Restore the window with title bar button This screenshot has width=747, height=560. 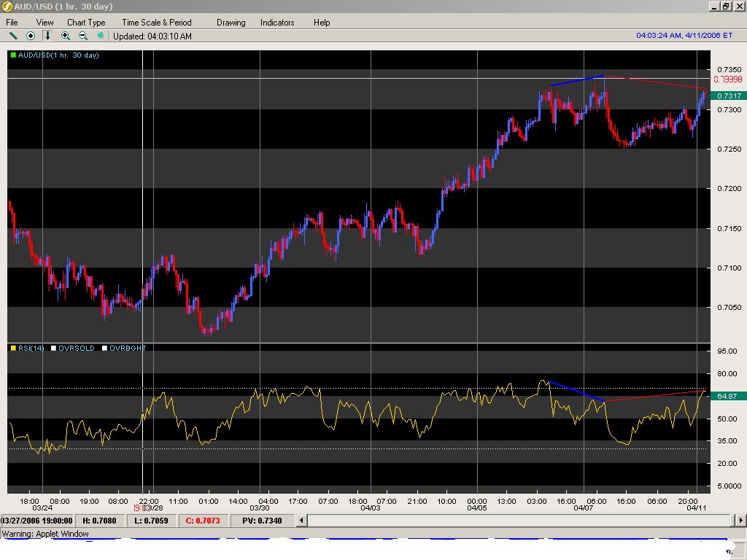[726, 6]
